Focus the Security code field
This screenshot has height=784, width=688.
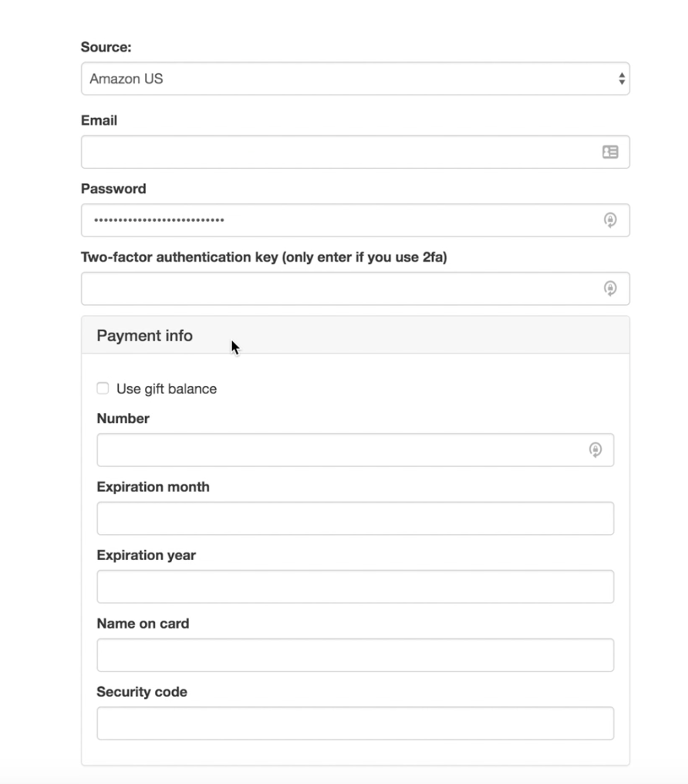355,723
